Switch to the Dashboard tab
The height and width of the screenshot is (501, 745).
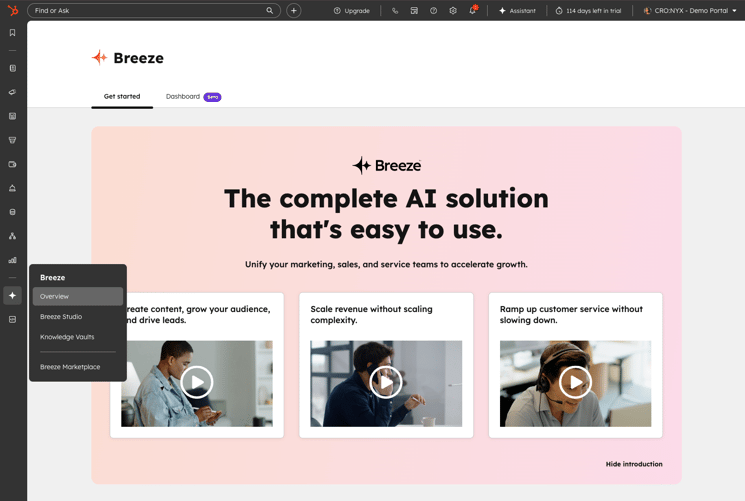point(183,96)
